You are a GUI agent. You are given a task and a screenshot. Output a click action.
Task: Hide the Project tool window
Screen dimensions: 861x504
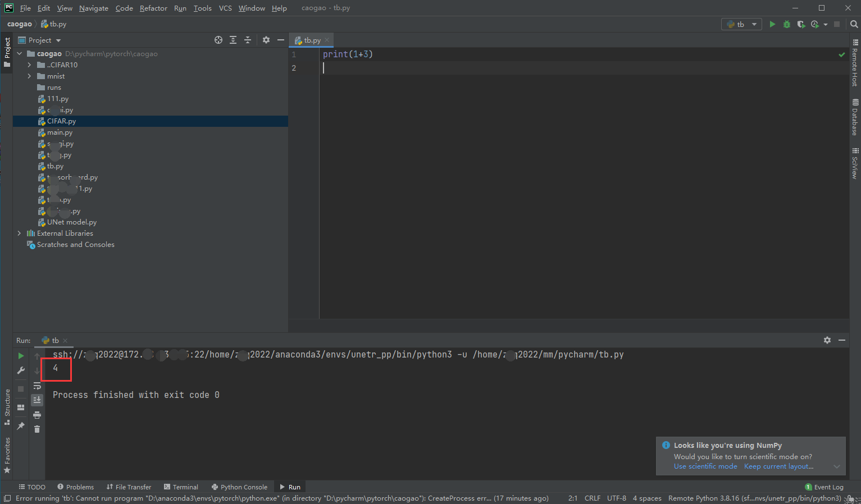pyautogui.click(x=281, y=40)
